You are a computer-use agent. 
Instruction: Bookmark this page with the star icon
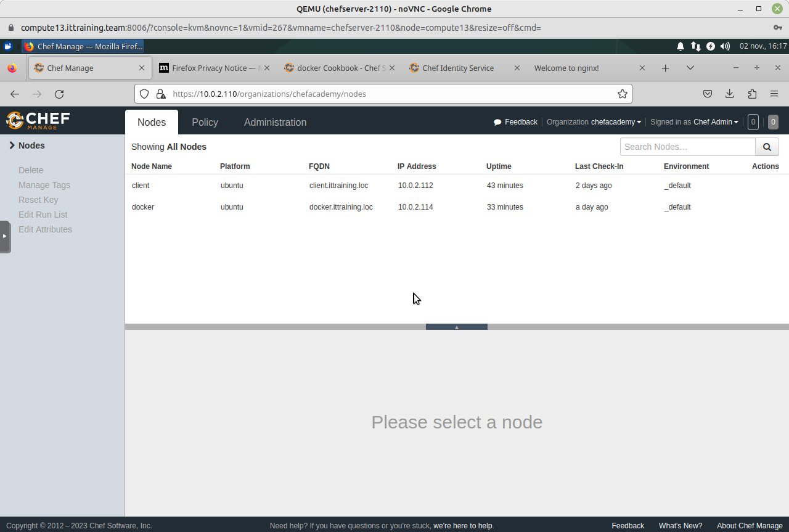[x=622, y=94]
